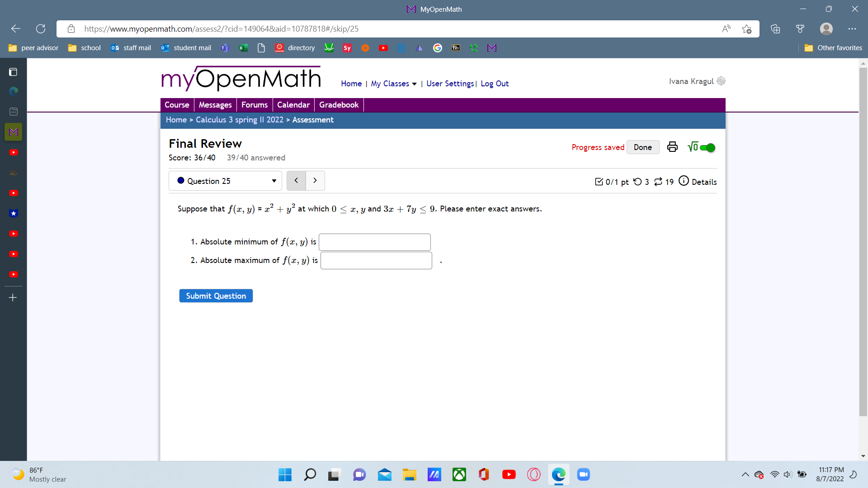This screenshot has width=868, height=488.
Task: Click the question status indicator dot
Action: [181, 180]
